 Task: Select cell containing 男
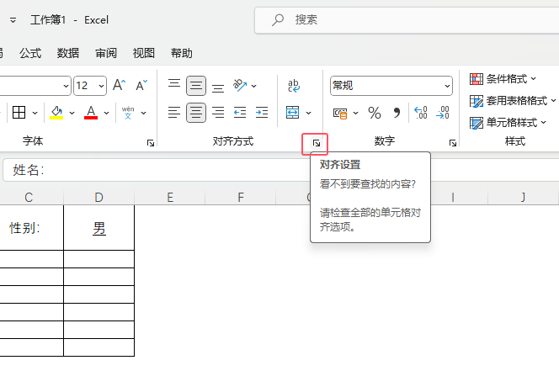point(98,228)
